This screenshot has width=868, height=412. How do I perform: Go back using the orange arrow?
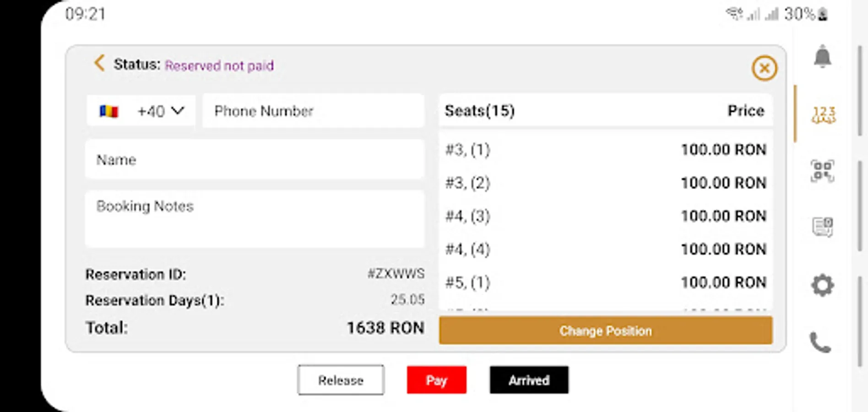99,63
